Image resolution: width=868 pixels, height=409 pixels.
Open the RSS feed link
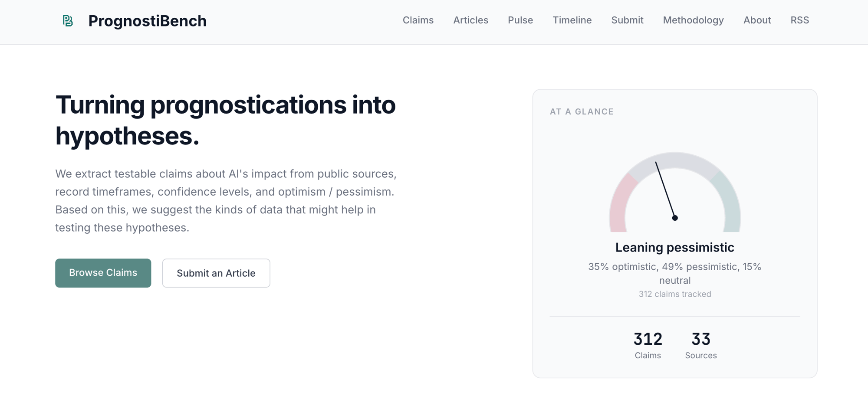(799, 20)
